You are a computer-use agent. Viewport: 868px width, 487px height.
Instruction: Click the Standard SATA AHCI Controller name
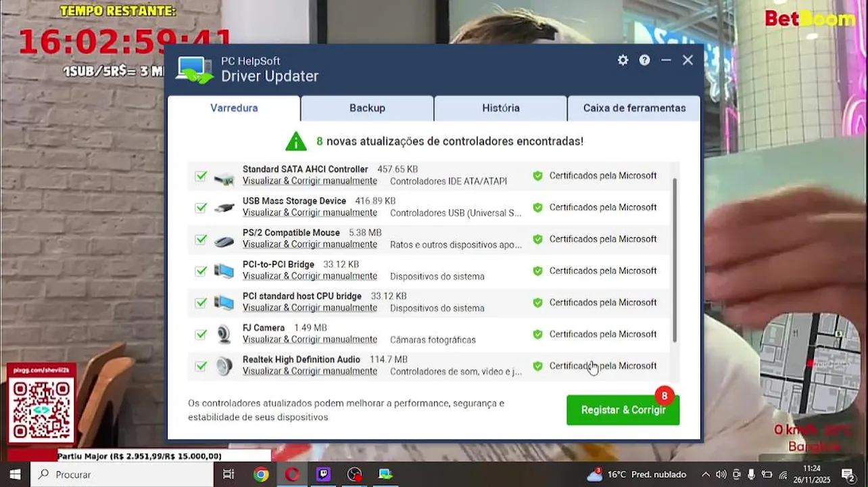pyautogui.click(x=305, y=170)
